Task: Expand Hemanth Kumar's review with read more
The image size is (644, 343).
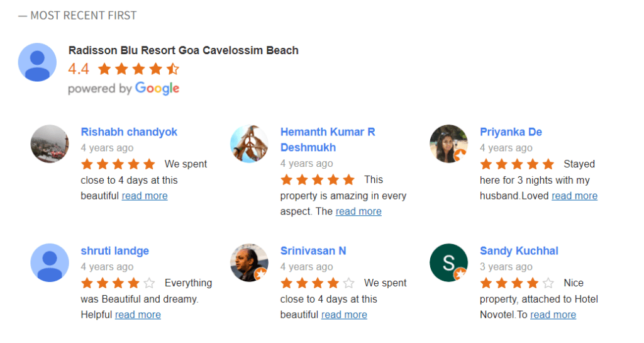Action: tap(358, 211)
